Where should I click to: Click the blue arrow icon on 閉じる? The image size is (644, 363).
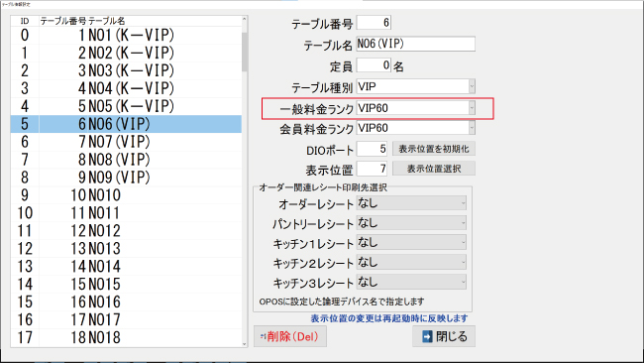[x=427, y=336]
